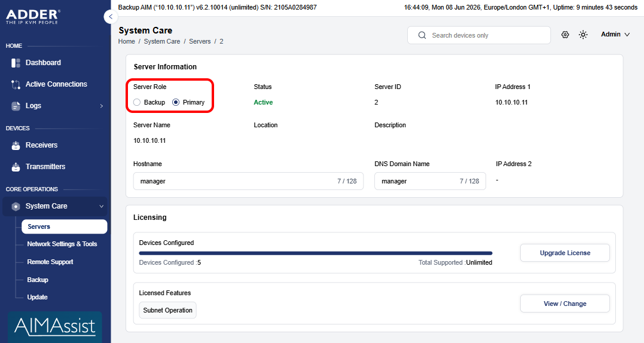Click the Transmitters device icon
This screenshot has width=644, height=343.
tap(16, 167)
